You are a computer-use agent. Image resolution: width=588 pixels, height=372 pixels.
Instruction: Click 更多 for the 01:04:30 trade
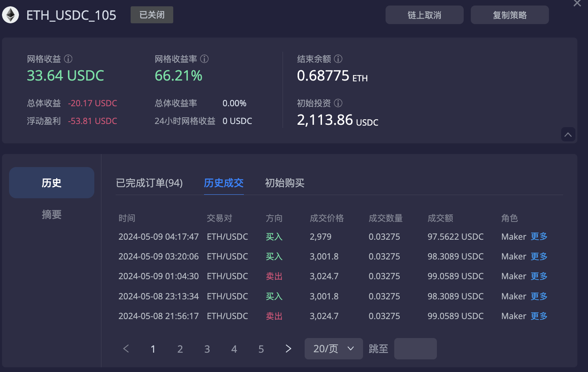[x=539, y=276]
